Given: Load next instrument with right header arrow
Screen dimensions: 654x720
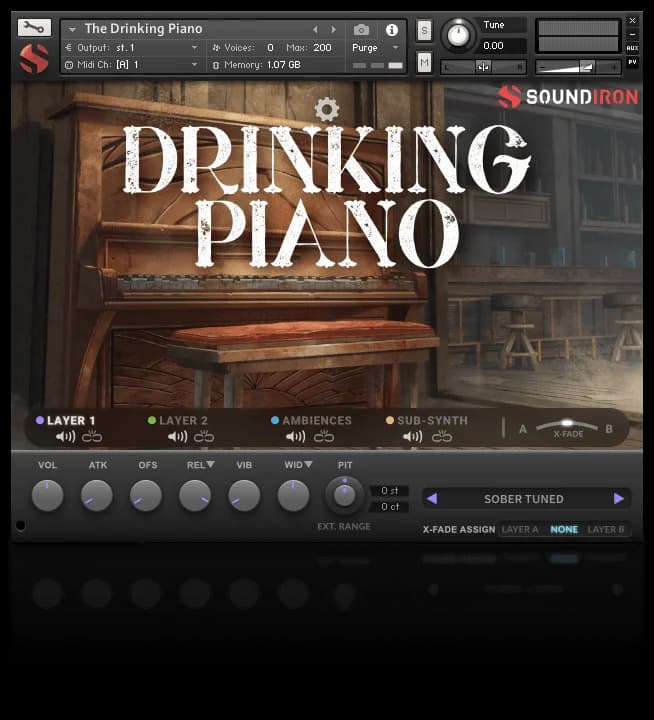Looking at the screenshot, I should point(333,30).
